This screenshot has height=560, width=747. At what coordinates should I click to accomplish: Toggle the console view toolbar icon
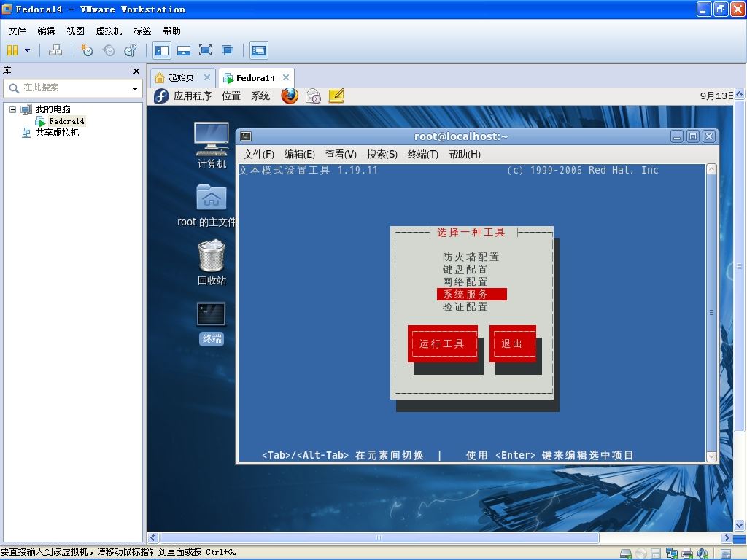259,50
